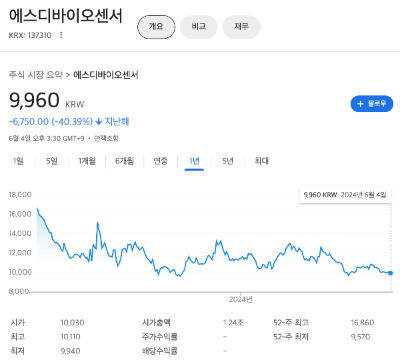Show the 5년 chart range
This screenshot has width=400, height=361.
click(228, 161)
